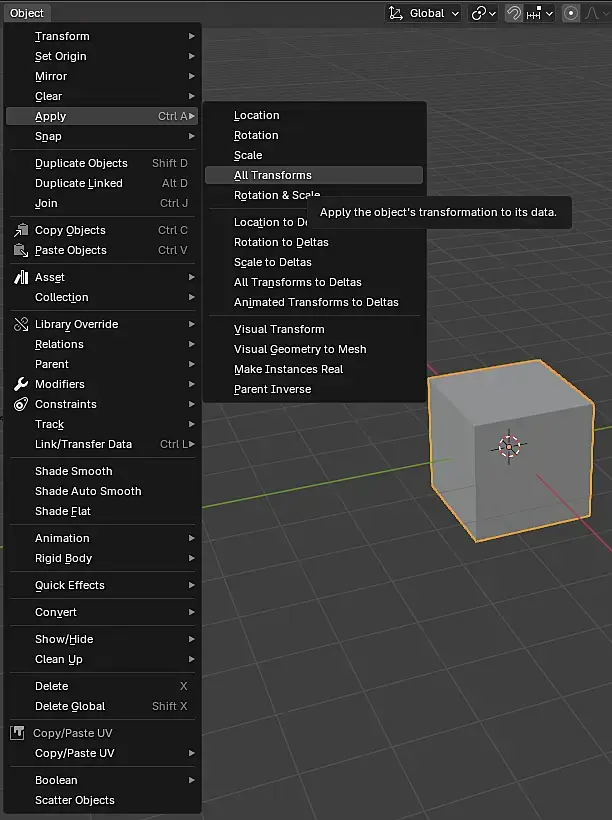
Task: Apply Rotation
Action: click(314, 135)
